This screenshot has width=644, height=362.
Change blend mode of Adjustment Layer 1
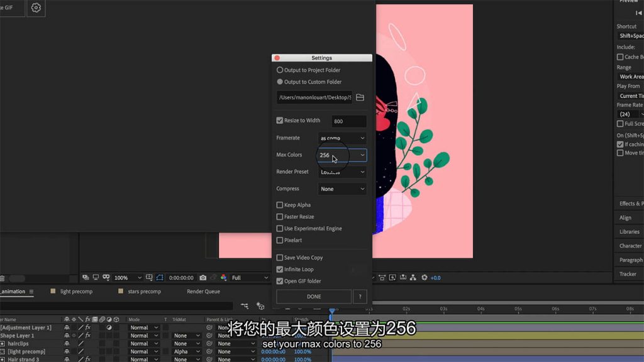pos(143,327)
